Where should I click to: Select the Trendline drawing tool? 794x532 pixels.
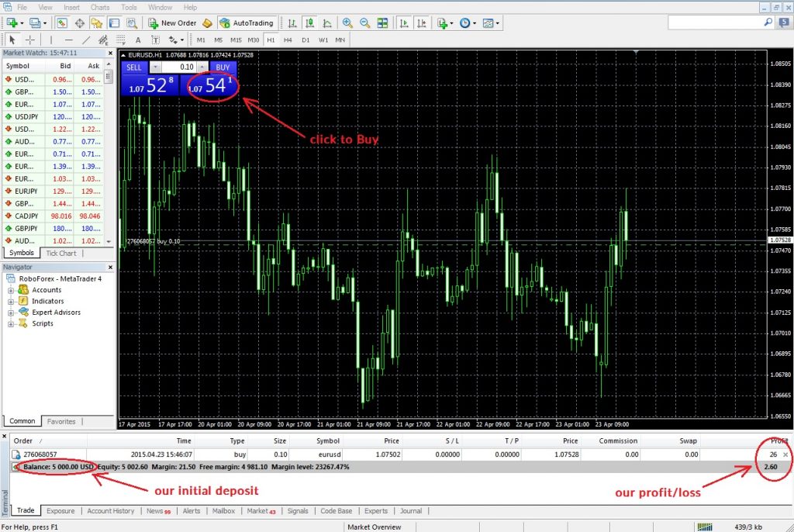coord(85,40)
